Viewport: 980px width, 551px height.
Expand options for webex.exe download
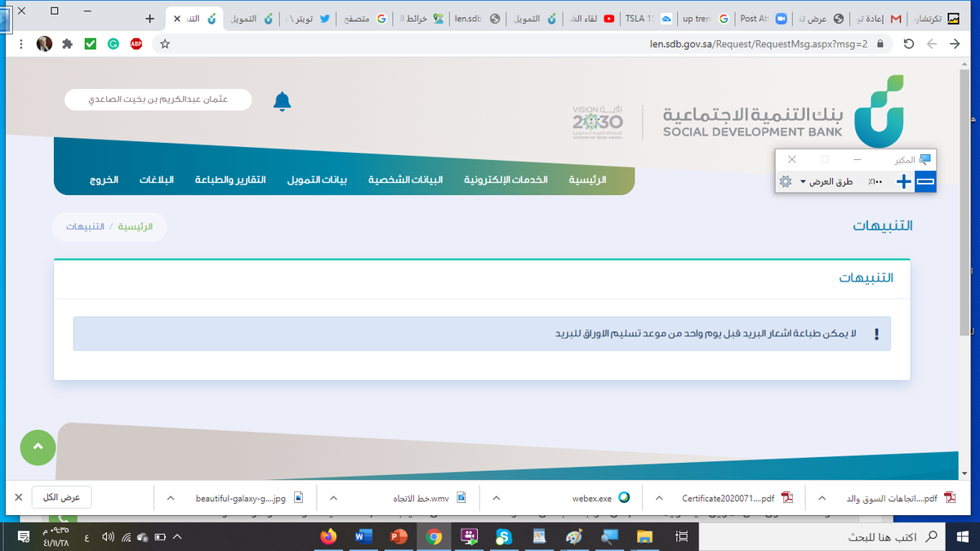(x=497, y=498)
